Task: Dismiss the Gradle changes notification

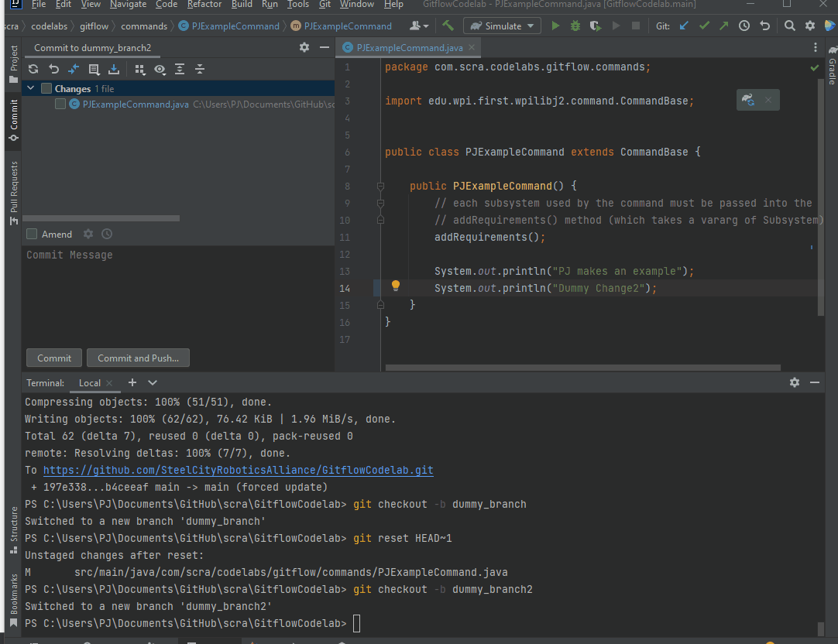Action: (x=768, y=100)
